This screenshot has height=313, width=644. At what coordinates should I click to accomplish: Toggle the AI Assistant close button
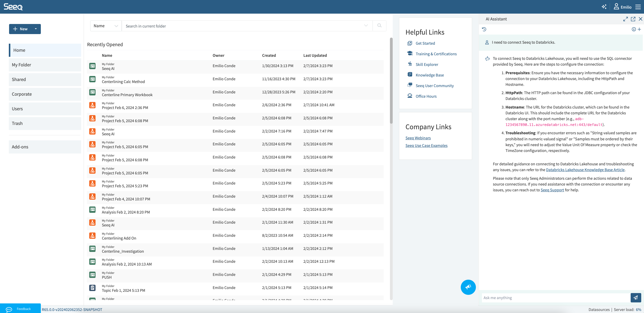coord(640,18)
